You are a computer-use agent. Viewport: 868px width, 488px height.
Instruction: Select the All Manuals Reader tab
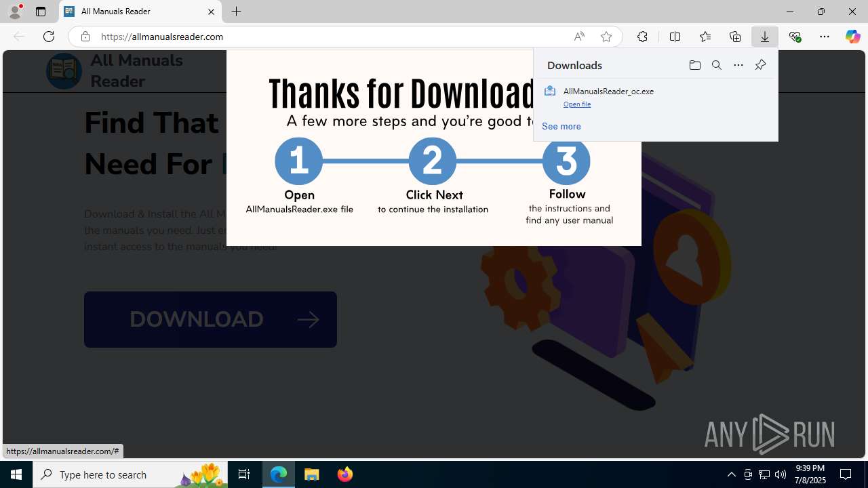141,12
